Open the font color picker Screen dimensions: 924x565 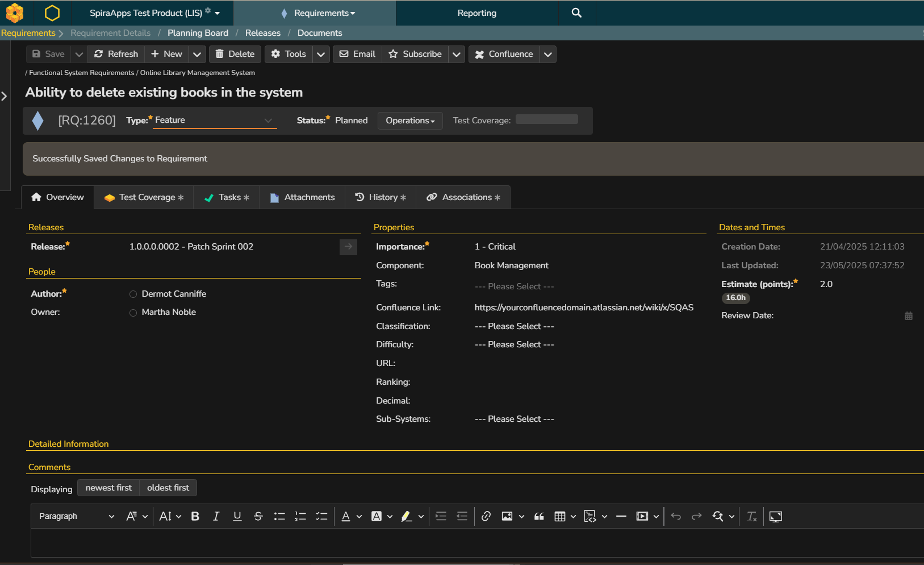point(346,516)
